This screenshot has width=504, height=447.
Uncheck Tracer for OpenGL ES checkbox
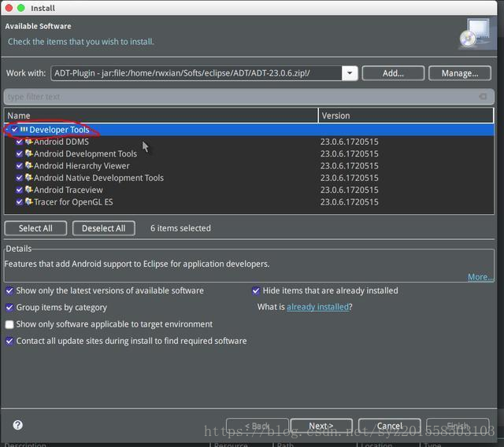(x=19, y=201)
